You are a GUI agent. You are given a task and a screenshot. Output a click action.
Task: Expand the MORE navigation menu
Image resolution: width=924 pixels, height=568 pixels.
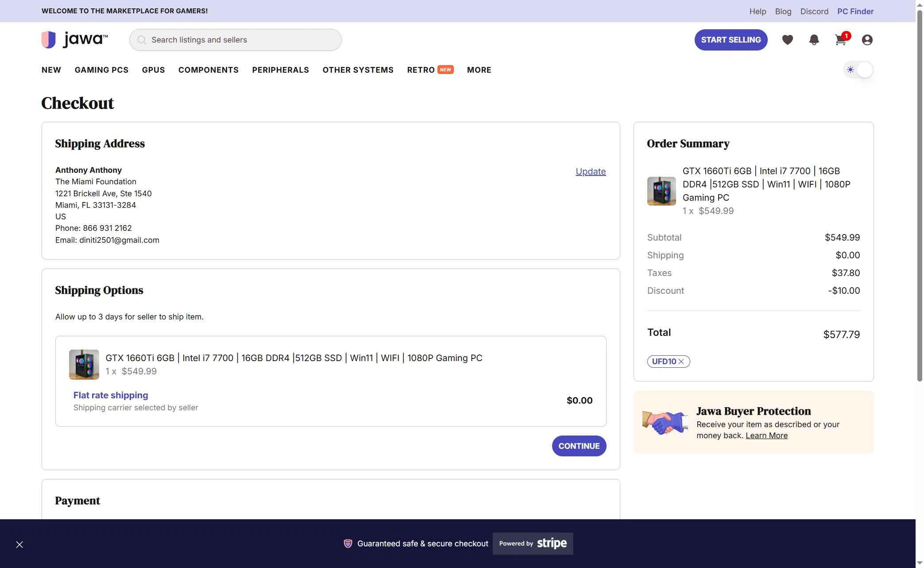click(x=479, y=70)
